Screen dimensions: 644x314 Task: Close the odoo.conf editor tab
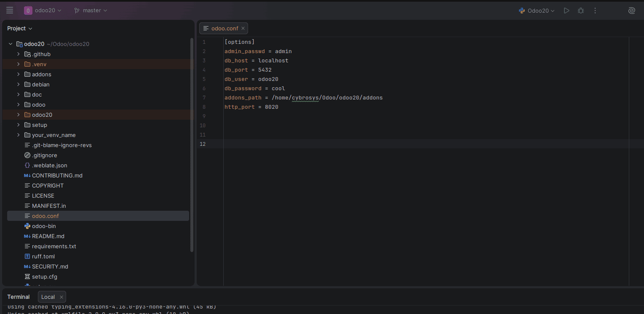[243, 28]
